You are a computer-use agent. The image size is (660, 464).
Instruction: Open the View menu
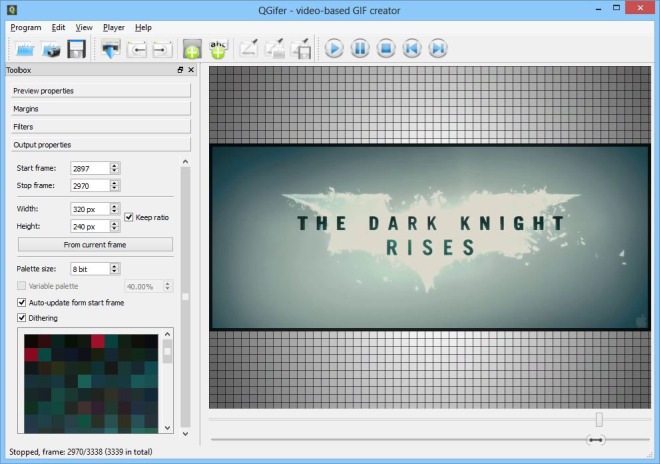tap(84, 27)
